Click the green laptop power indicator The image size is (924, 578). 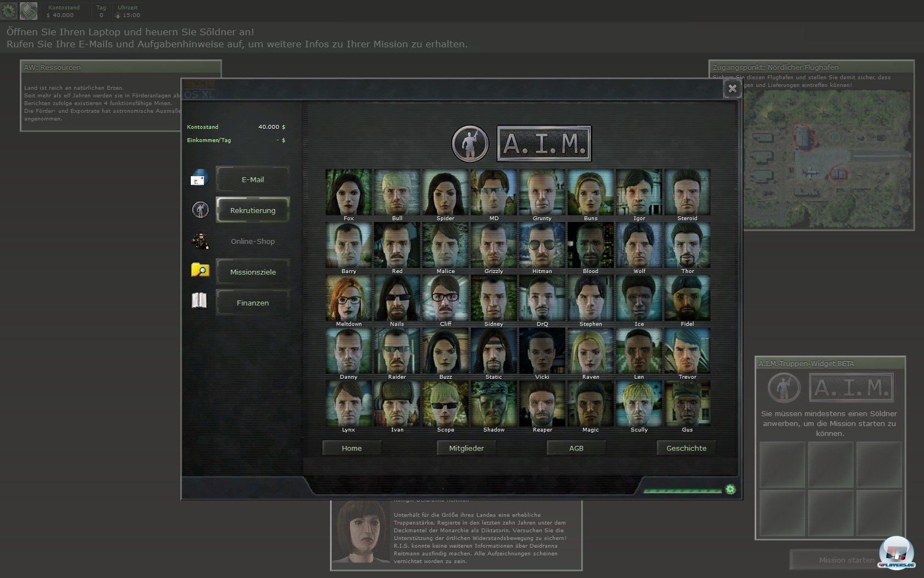(730, 489)
